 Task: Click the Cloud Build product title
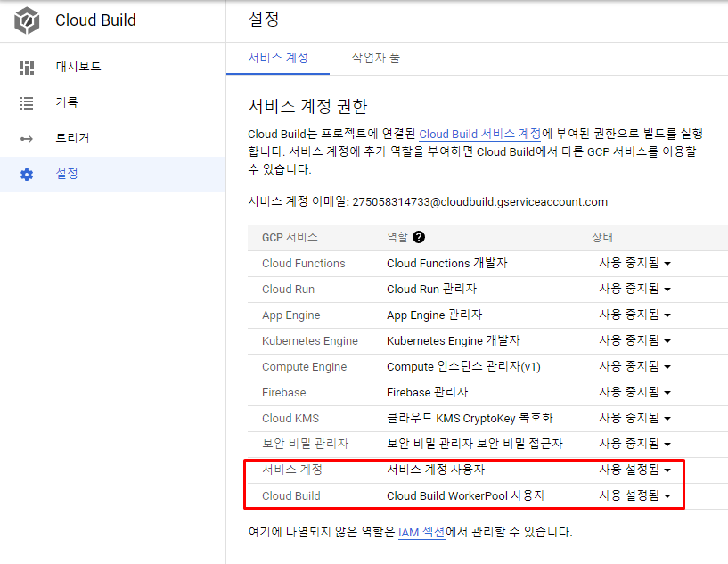pos(95,20)
